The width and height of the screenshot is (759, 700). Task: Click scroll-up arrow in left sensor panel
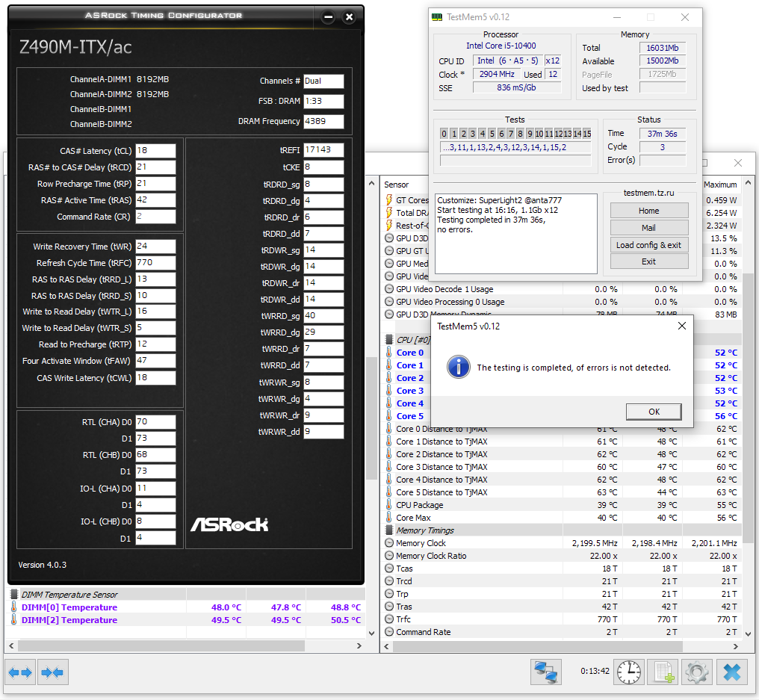pyautogui.click(x=371, y=184)
